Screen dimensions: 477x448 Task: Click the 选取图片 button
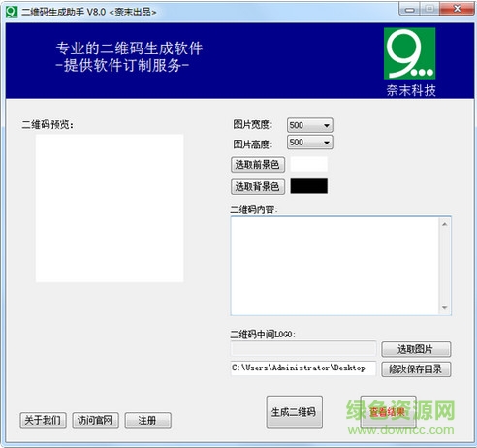point(416,349)
